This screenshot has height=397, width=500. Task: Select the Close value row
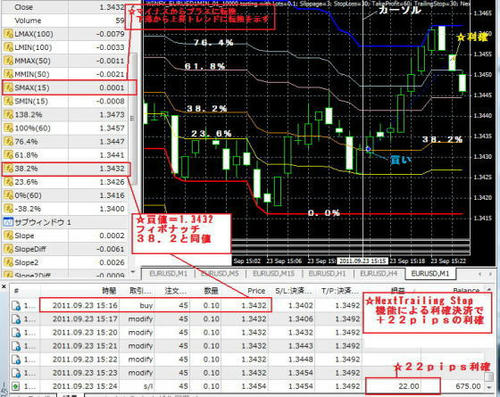click(x=65, y=7)
